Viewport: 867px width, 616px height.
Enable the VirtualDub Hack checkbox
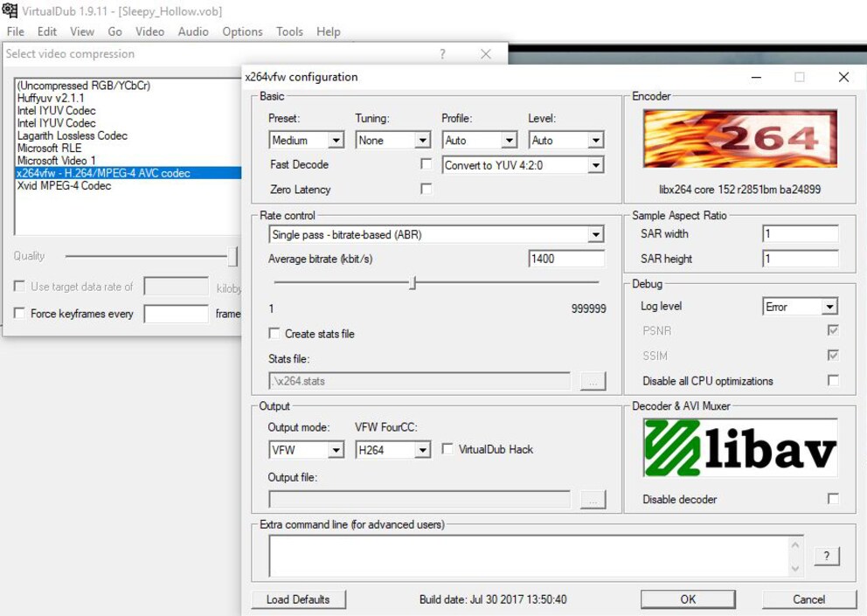point(447,448)
